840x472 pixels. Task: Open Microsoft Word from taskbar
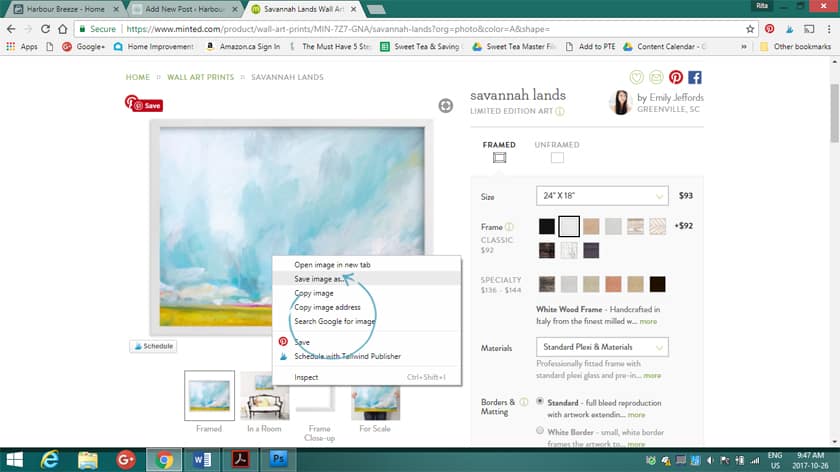point(202,460)
